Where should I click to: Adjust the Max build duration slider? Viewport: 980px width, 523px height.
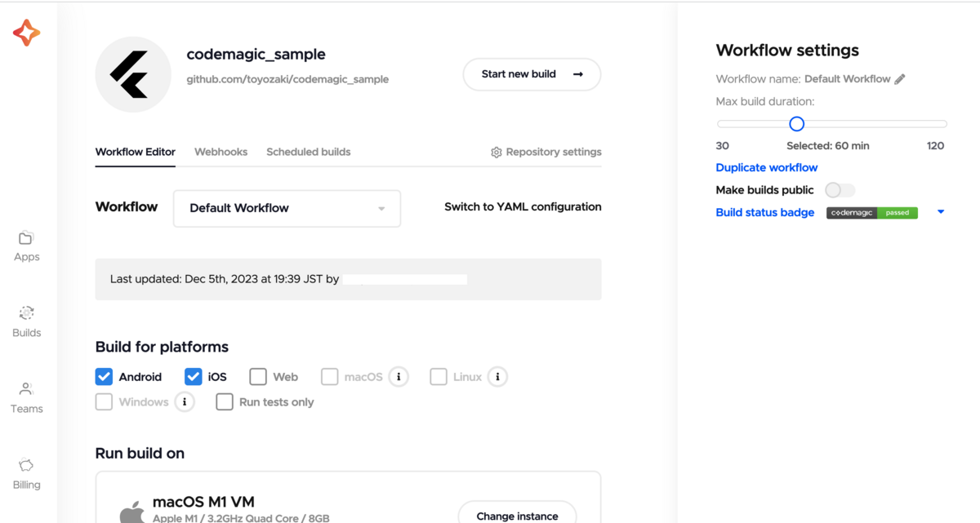(796, 123)
